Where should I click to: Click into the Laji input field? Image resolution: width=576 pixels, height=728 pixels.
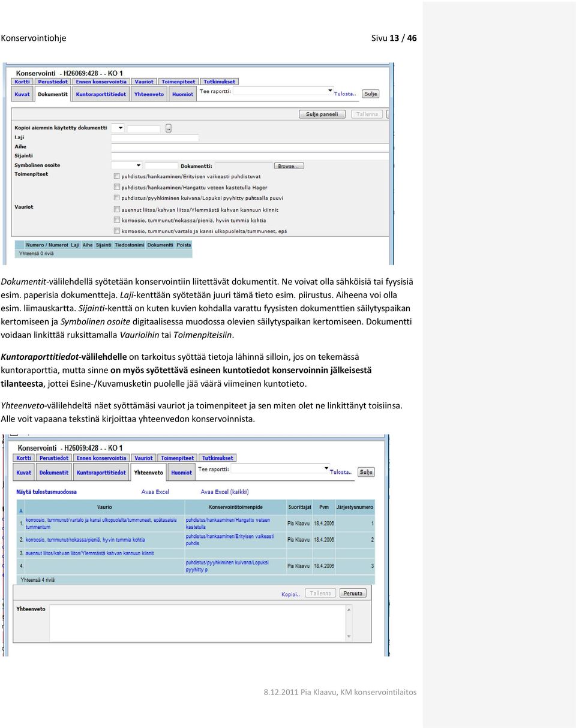(x=155, y=137)
